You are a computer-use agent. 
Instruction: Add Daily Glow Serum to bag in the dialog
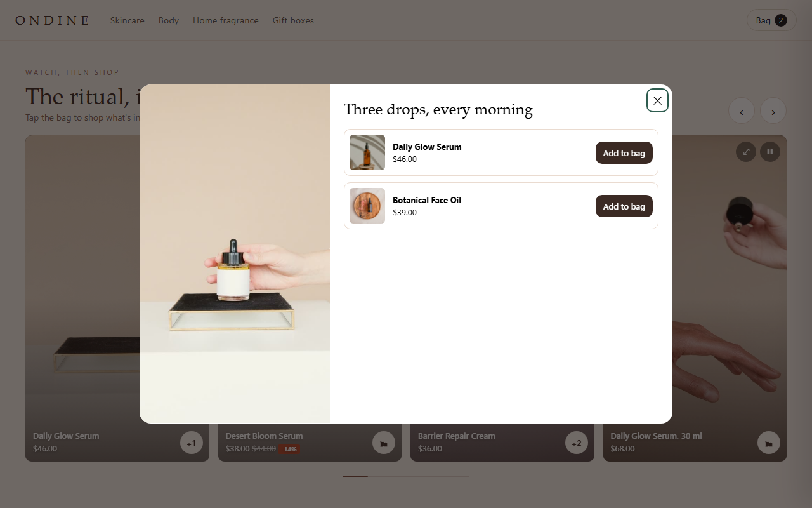(624, 153)
